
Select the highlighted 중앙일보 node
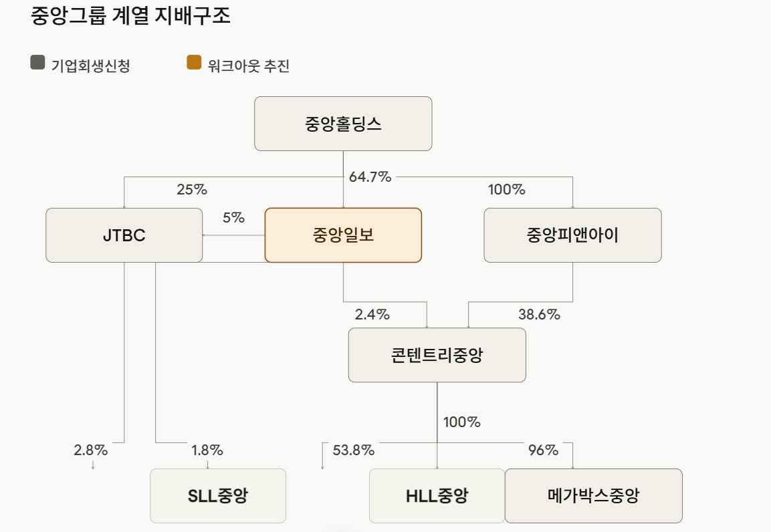pyautogui.click(x=343, y=235)
